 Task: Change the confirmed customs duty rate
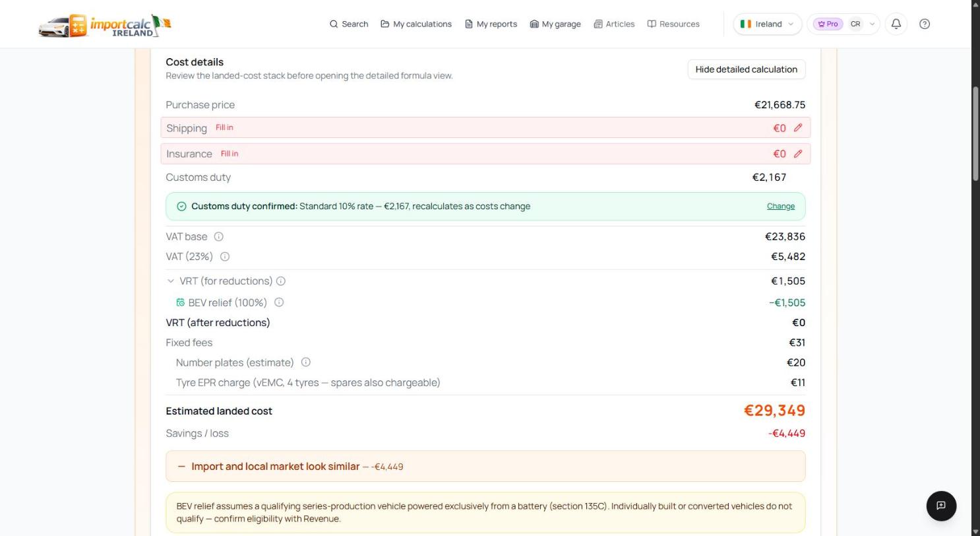pos(781,206)
